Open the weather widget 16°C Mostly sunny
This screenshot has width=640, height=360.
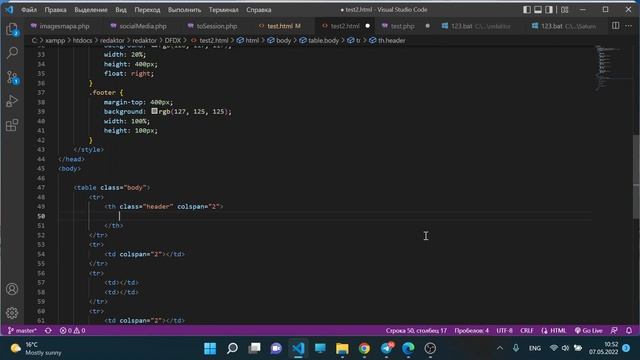pyautogui.click(x=36, y=348)
